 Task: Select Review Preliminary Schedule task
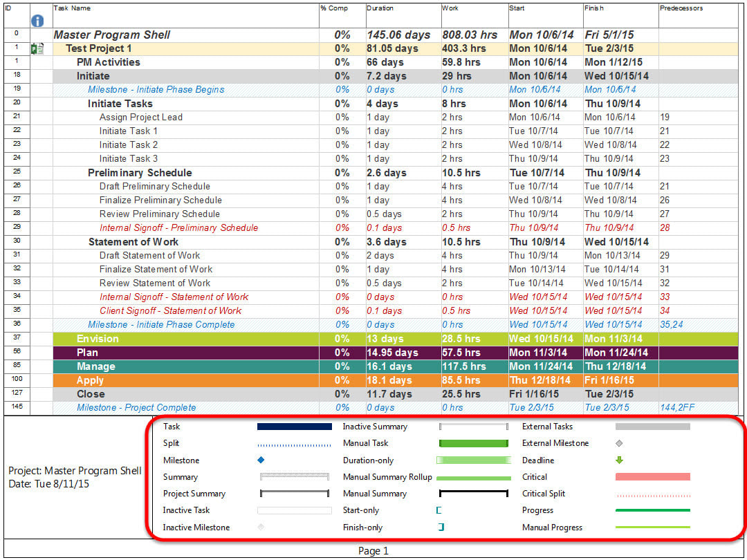coord(371,214)
